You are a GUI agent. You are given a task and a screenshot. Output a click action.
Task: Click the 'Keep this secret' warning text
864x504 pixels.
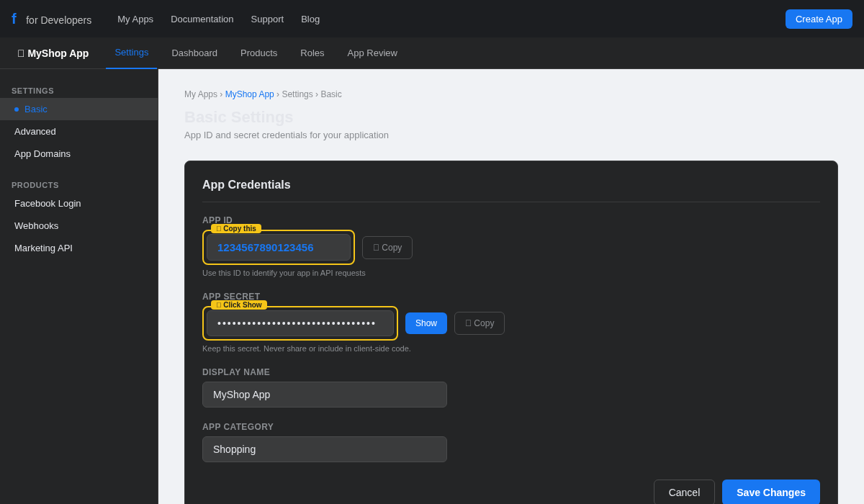point(307,348)
